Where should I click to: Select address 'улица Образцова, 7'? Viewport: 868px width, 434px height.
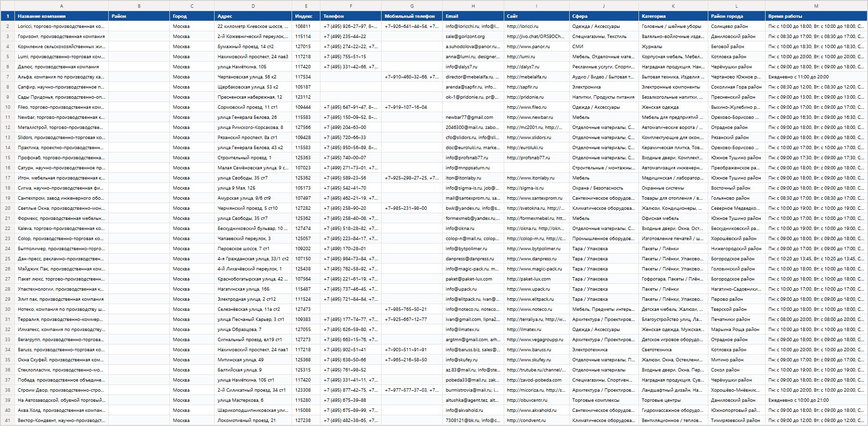[x=253, y=330]
